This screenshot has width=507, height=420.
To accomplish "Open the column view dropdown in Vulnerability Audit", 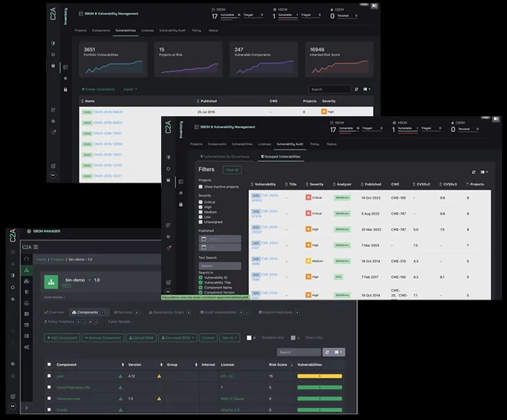I will click(484, 172).
